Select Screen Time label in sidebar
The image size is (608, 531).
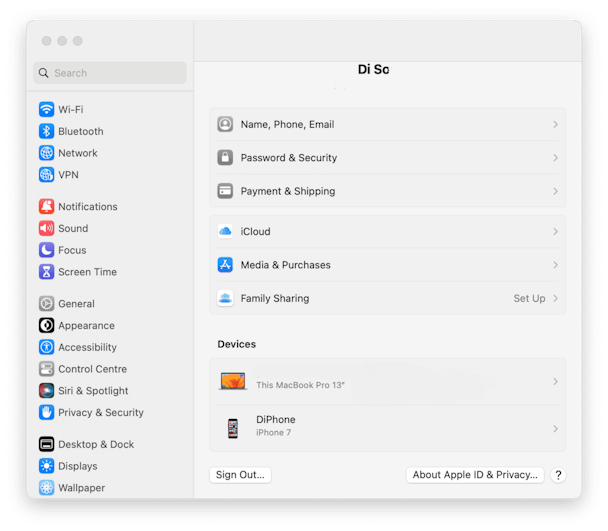(x=87, y=272)
